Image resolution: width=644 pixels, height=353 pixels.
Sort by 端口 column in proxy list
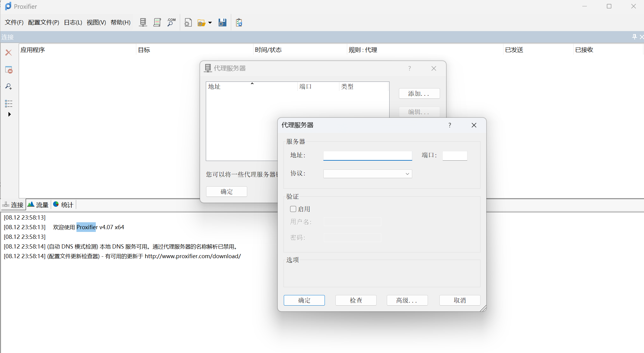[318, 87]
